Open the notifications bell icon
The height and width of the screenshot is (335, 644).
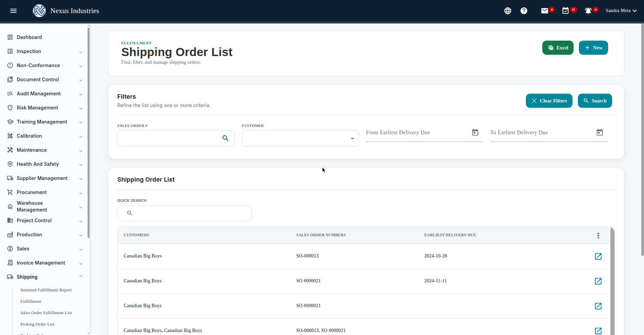click(x=588, y=11)
